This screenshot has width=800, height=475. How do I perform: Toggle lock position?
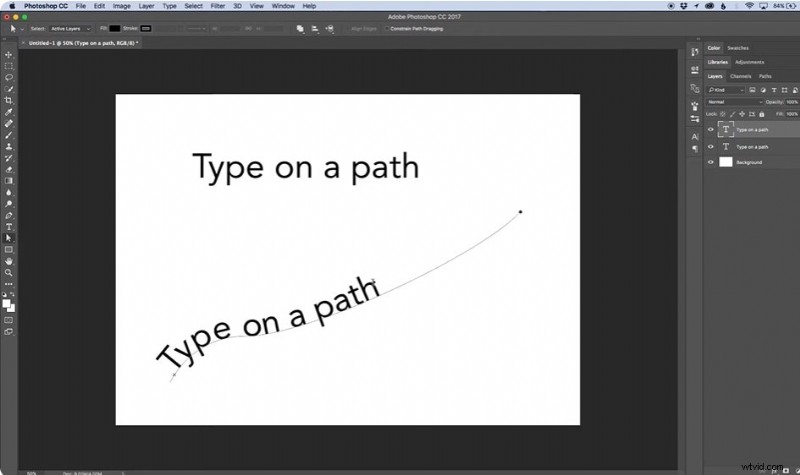coord(742,114)
